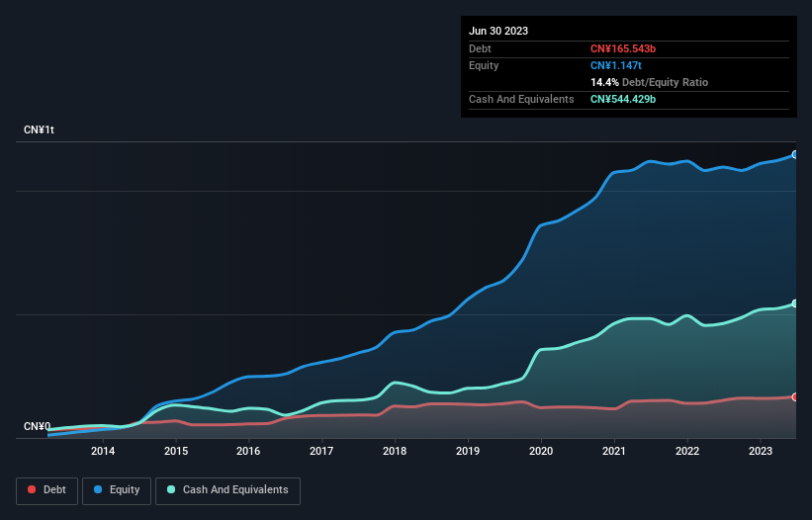Click the CN¥1.147t equity value
Screen dimensions: 812x520
pyautogui.click(x=616, y=65)
